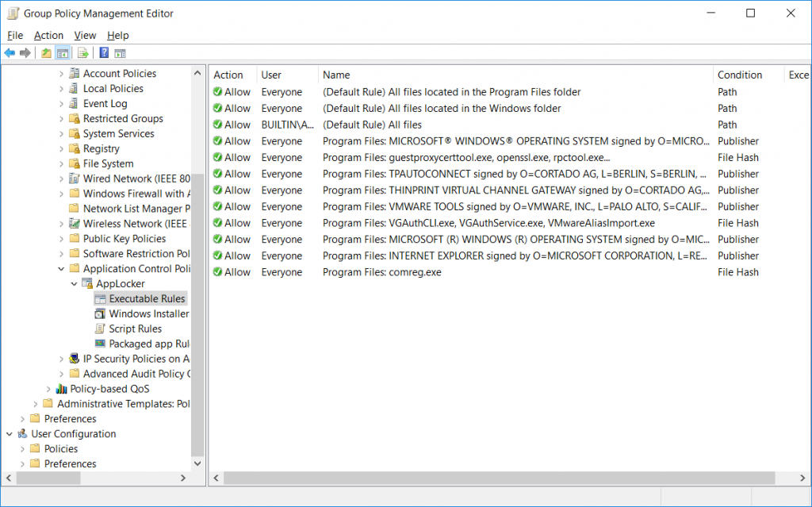Expand the Restricted Groups node
Screen dimensions: 812x507
click(63, 118)
